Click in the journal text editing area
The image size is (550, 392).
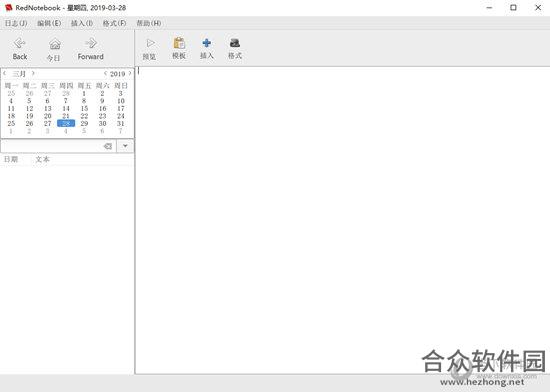click(x=342, y=220)
